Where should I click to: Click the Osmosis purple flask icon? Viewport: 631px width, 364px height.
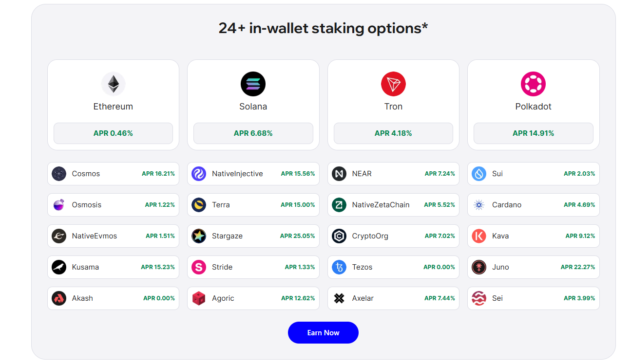coord(59,205)
